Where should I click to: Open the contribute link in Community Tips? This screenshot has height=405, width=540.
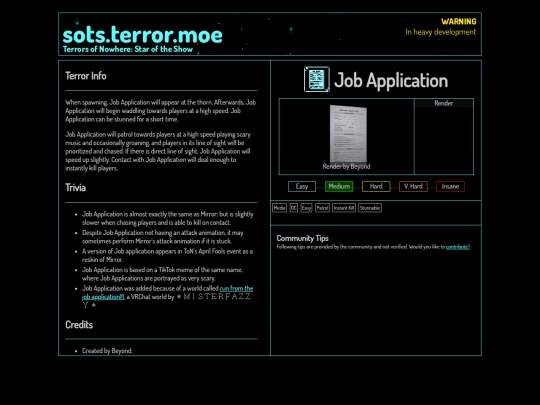pyautogui.click(x=458, y=247)
